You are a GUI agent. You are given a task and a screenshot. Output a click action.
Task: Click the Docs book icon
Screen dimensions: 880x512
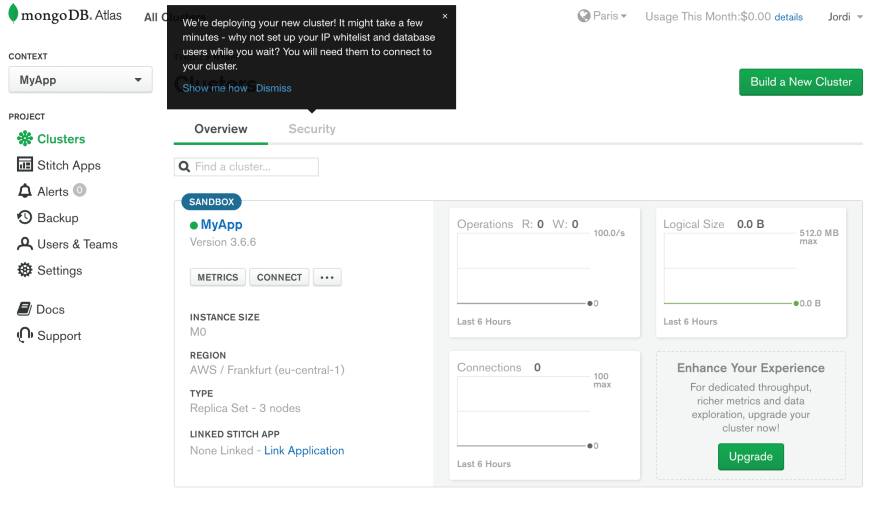click(24, 309)
